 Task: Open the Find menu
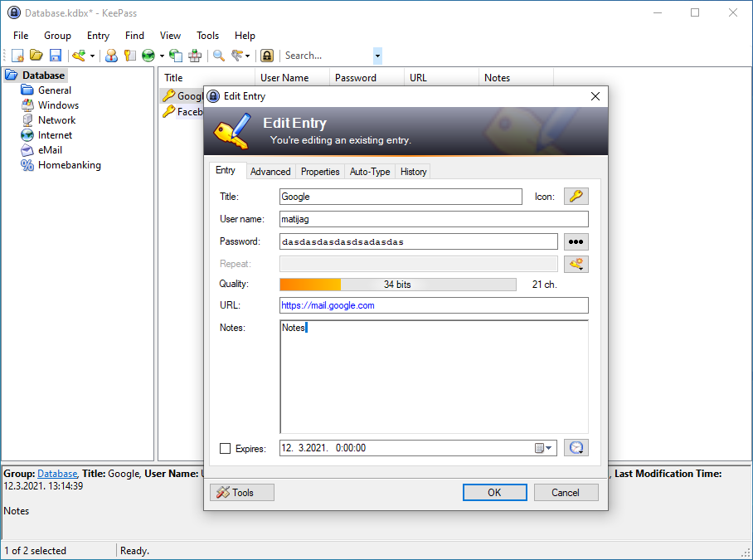coord(134,36)
